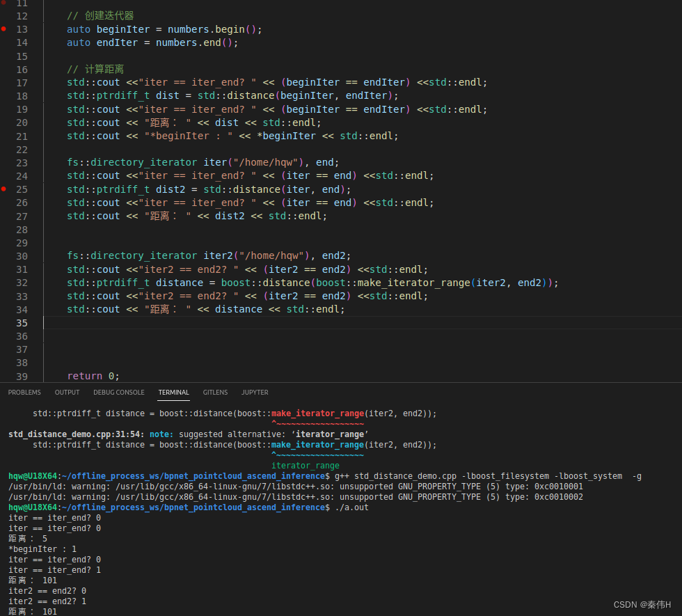Click 'dist2' output variable on line 27
The width and height of the screenshot is (682, 616).
click(x=230, y=216)
